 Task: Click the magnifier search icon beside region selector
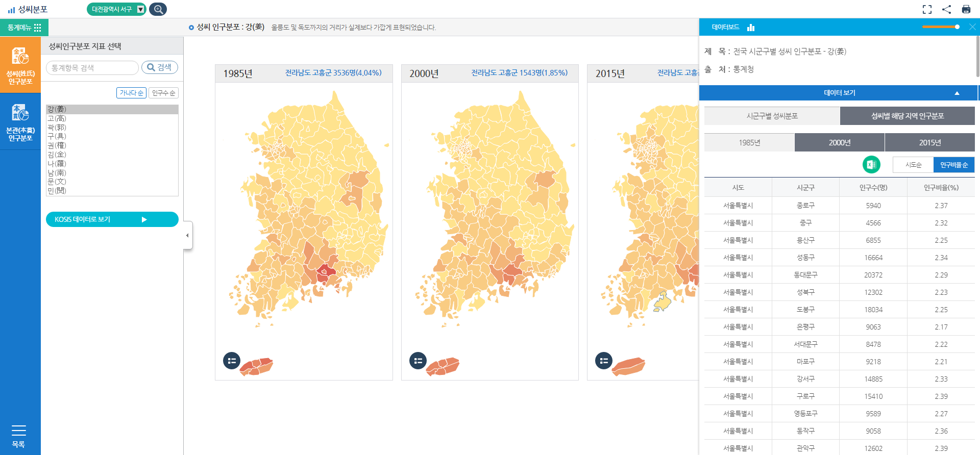point(158,9)
